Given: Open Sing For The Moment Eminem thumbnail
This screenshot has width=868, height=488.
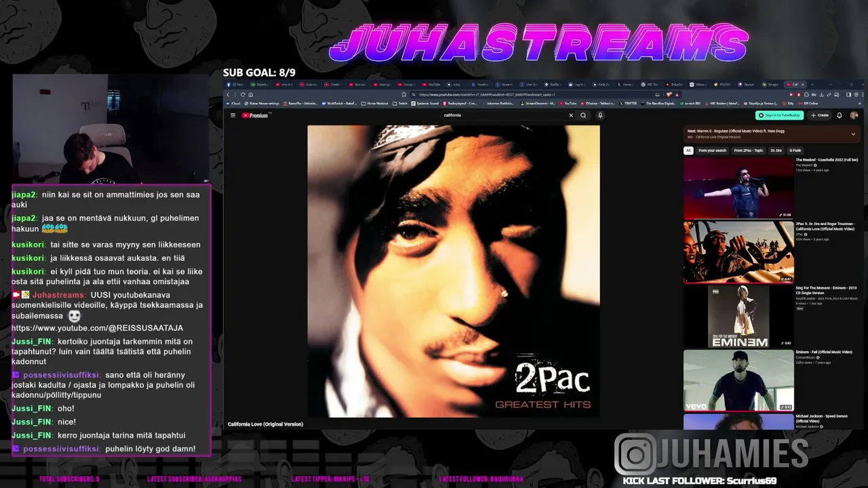Looking at the screenshot, I should pos(738,316).
